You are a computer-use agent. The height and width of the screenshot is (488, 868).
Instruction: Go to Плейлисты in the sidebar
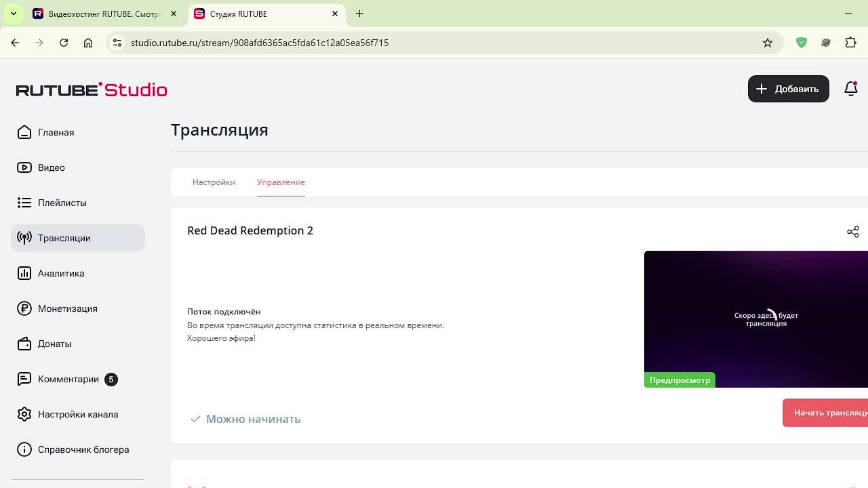pyautogui.click(x=78, y=203)
